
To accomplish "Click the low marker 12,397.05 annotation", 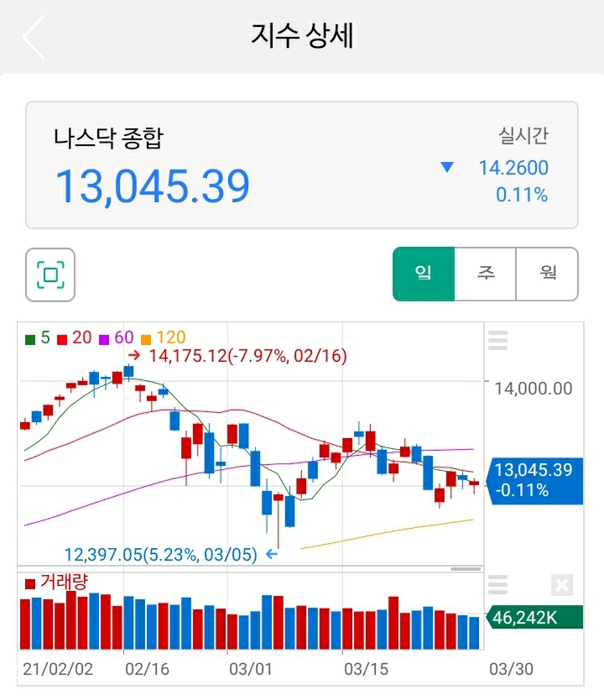I will click(171, 555).
